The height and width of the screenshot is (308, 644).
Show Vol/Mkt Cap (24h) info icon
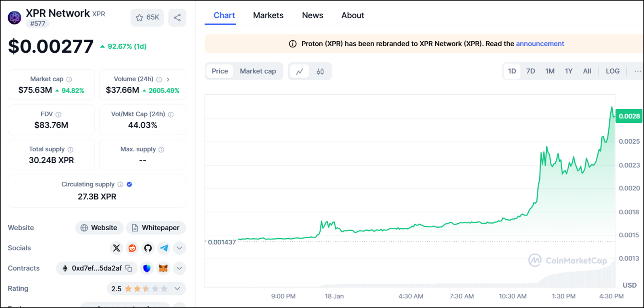171,115
